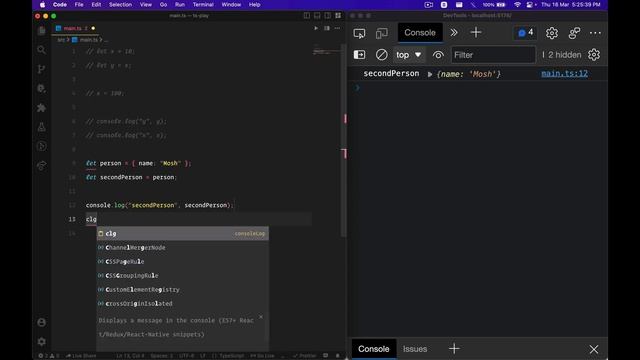Open the File menu
Viewport: 640px width, 360px height.
pos(79,4)
